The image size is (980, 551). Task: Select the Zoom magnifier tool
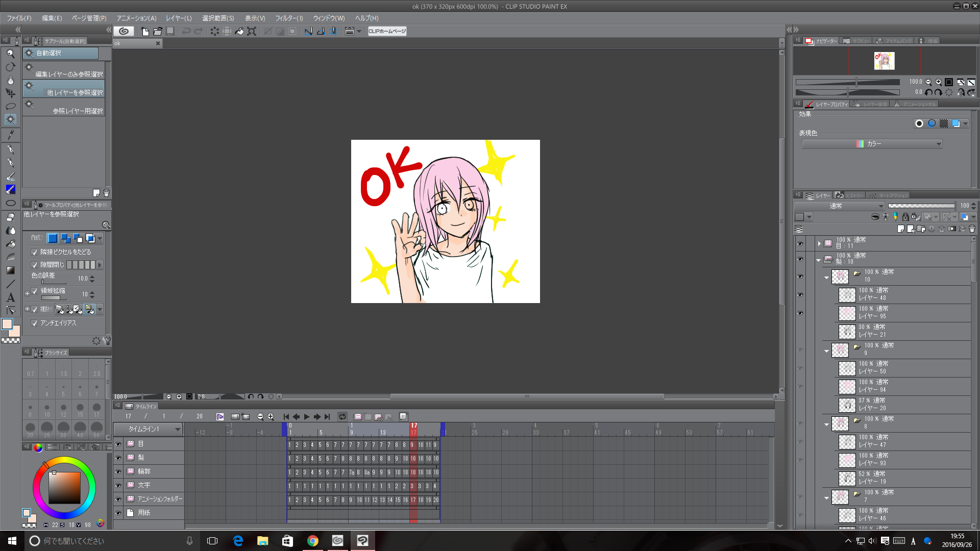pos(10,53)
